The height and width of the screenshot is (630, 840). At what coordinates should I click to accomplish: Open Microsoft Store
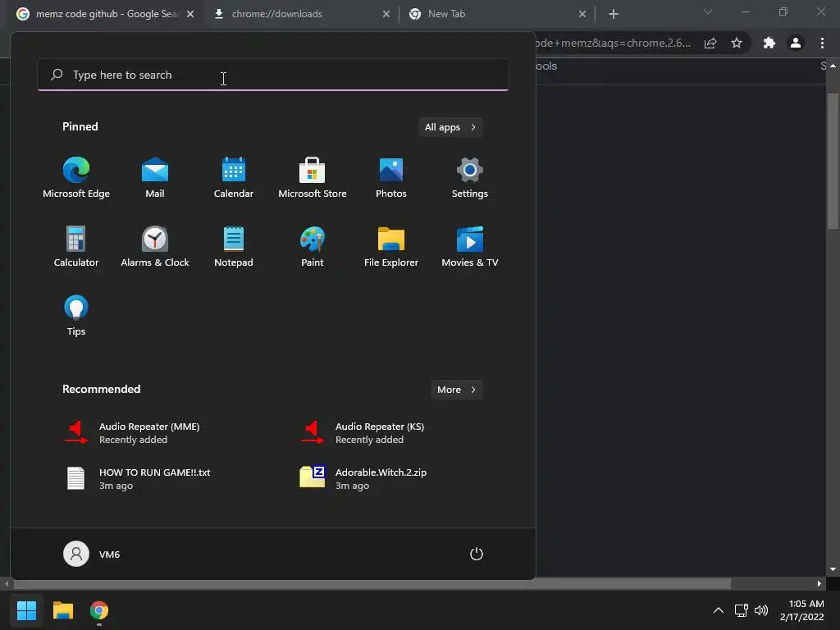pyautogui.click(x=313, y=177)
